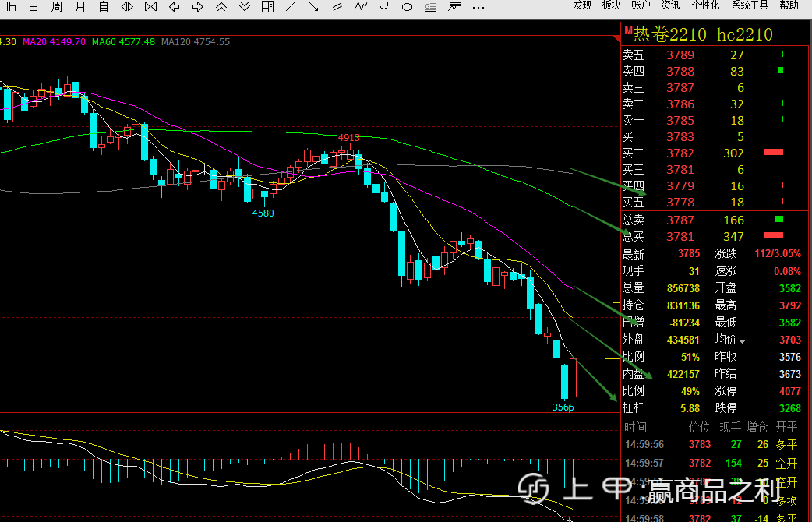Click the left arrow navigation icon
This screenshot has height=522, width=812.
click(x=175, y=7)
